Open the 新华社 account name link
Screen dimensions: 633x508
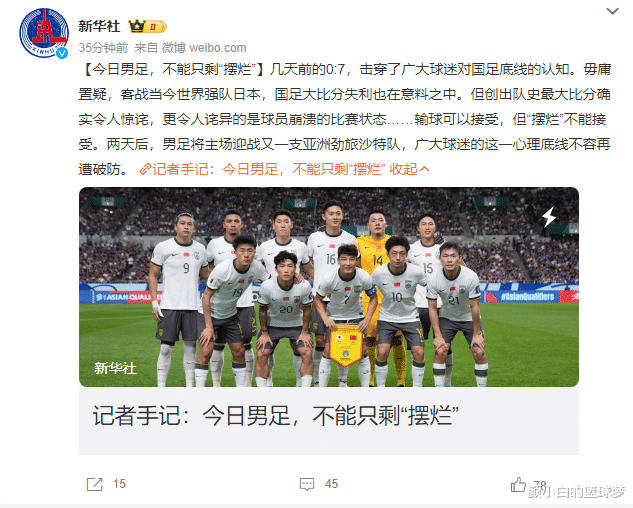pos(99,26)
